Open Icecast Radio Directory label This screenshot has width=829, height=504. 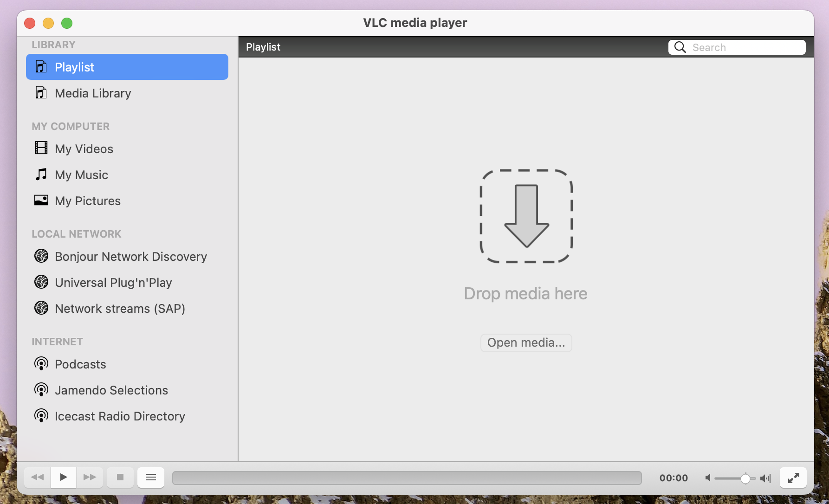(120, 416)
